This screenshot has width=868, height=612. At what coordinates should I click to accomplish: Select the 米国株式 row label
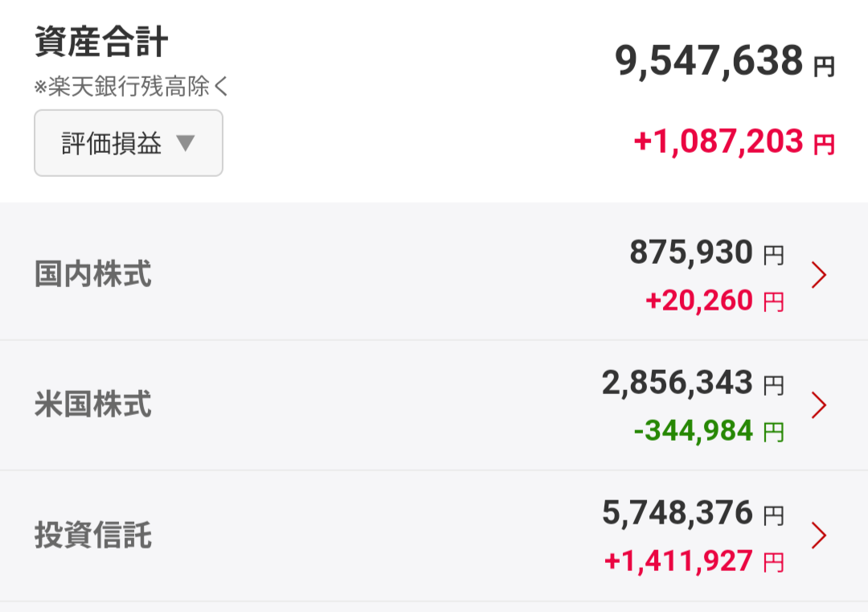pos(93,404)
